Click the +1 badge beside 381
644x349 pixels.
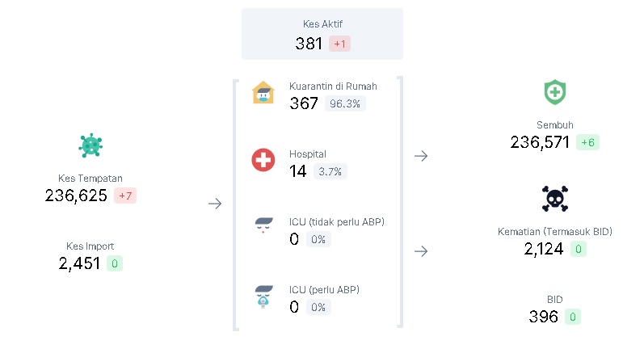click(339, 44)
